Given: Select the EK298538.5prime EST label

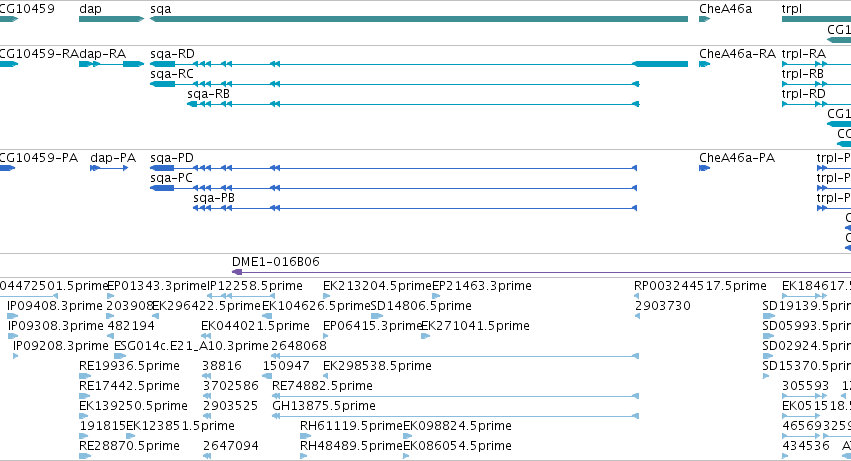Looking at the screenshot, I should tap(377, 366).
